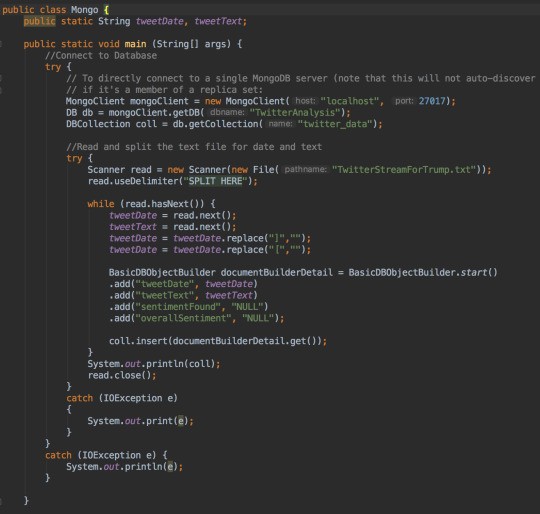Click the "SPLIT HERE" delimiter string

coord(215,181)
